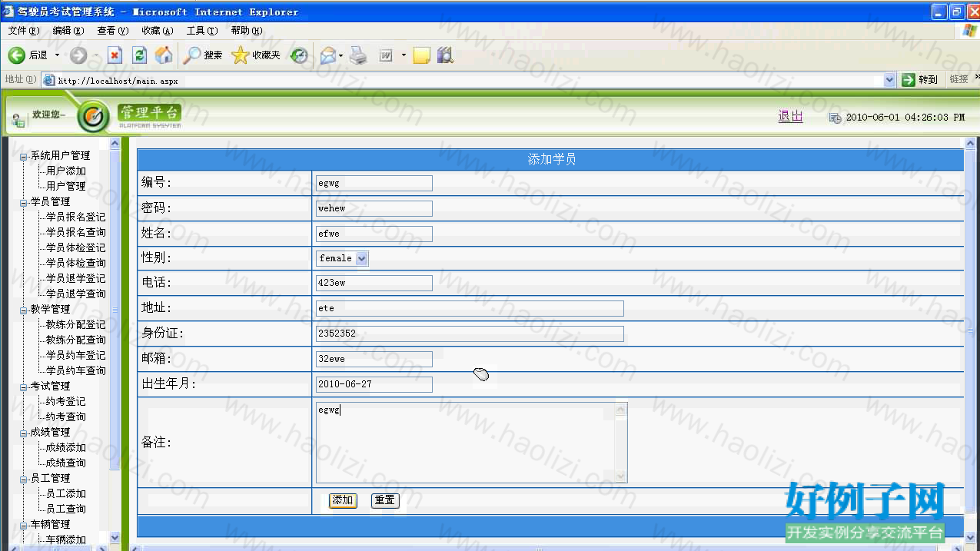Viewport: 980px width, 551px height.
Task: Open the Mail dropdown arrow
Action: (x=341, y=55)
